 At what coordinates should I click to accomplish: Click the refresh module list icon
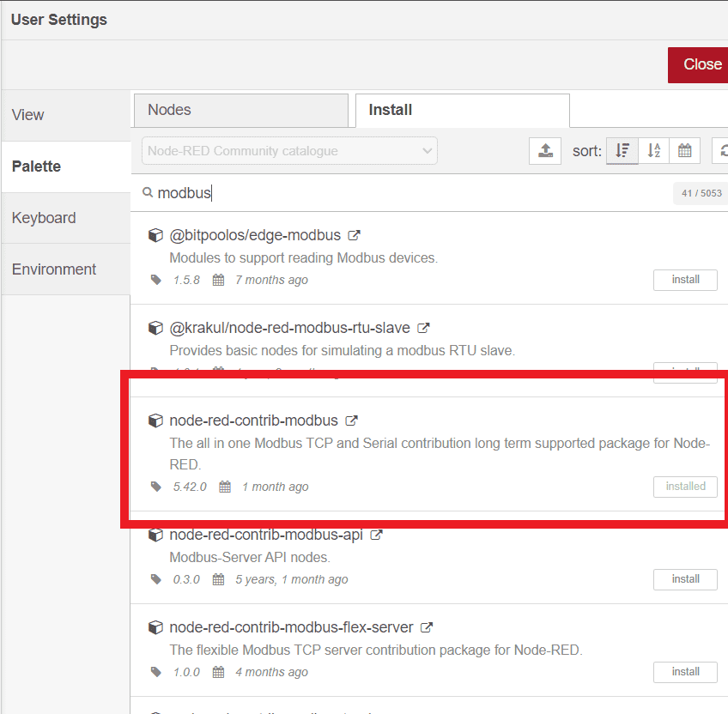coord(721,151)
